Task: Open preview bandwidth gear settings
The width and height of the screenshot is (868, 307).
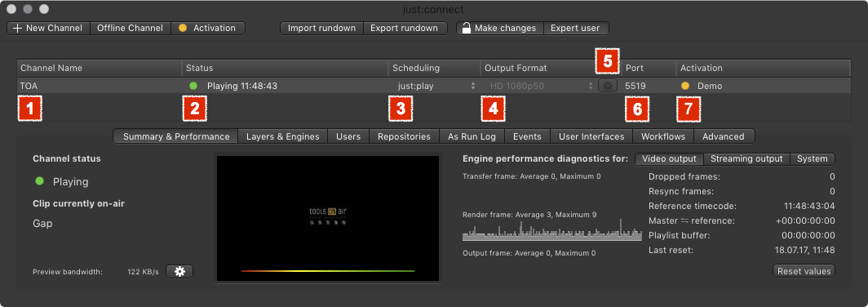Action: pyautogui.click(x=179, y=272)
